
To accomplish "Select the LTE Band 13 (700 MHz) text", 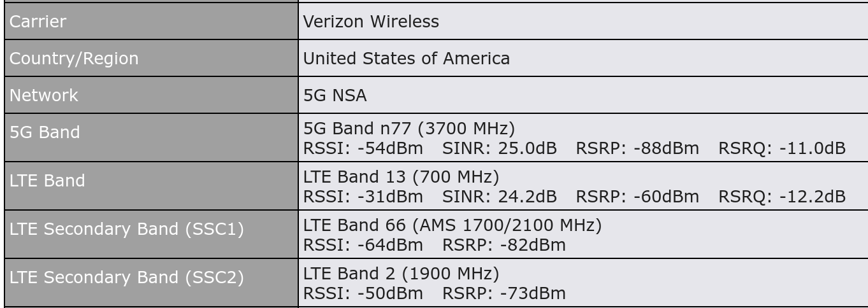I will point(401,176).
